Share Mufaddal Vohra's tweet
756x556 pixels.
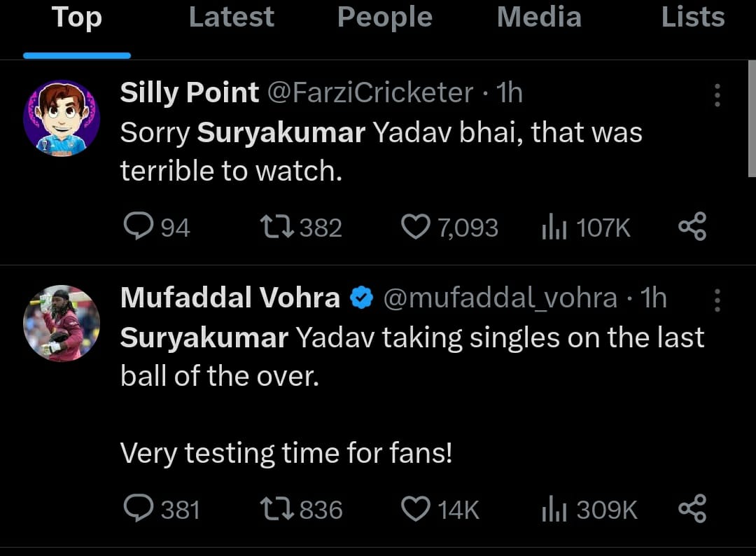pyautogui.click(x=693, y=509)
